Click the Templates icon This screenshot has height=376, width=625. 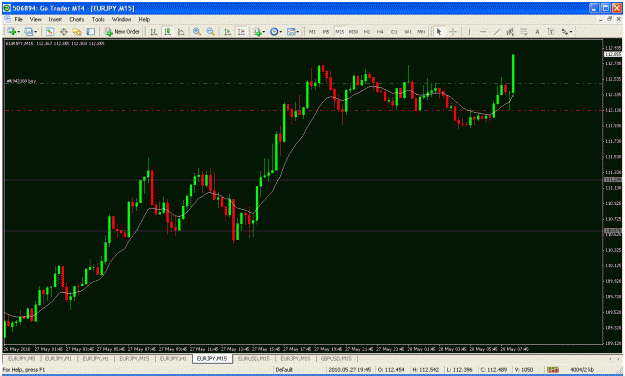291,31
